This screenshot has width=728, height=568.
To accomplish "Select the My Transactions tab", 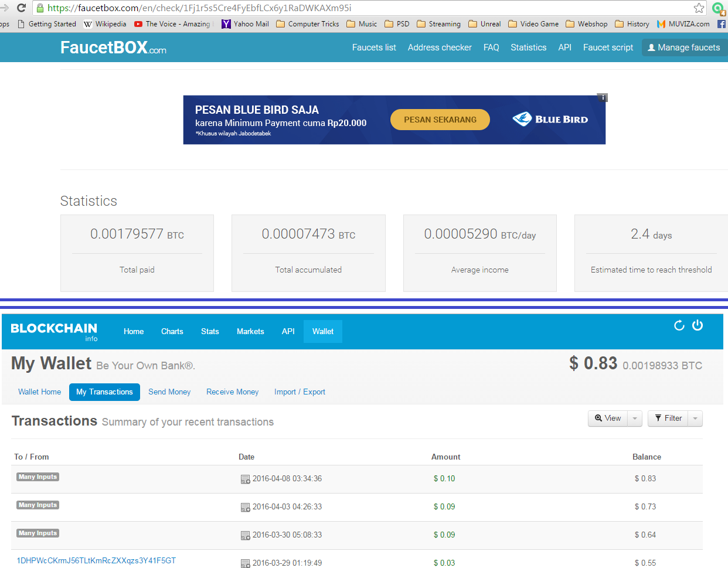I will click(x=104, y=392).
